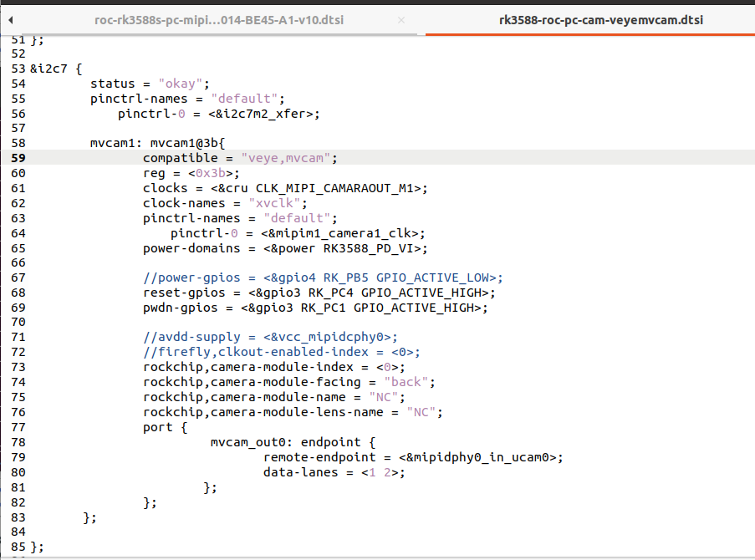Click the "okay" status string

pyautogui.click(x=183, y=83)
